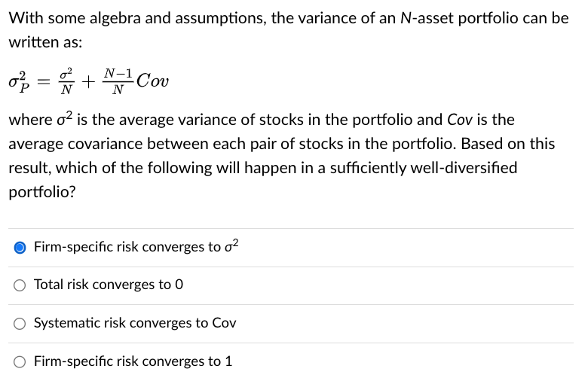Click the σ²P symbol left of equals sign
Viewport: 588px width, 387px height.
(19, 81)
